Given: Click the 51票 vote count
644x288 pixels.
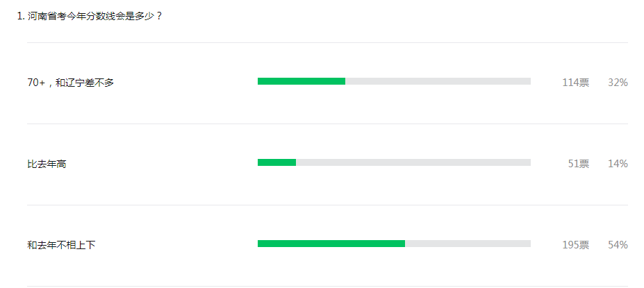Looking at the screenshot, I should click(x=578, y=164).
